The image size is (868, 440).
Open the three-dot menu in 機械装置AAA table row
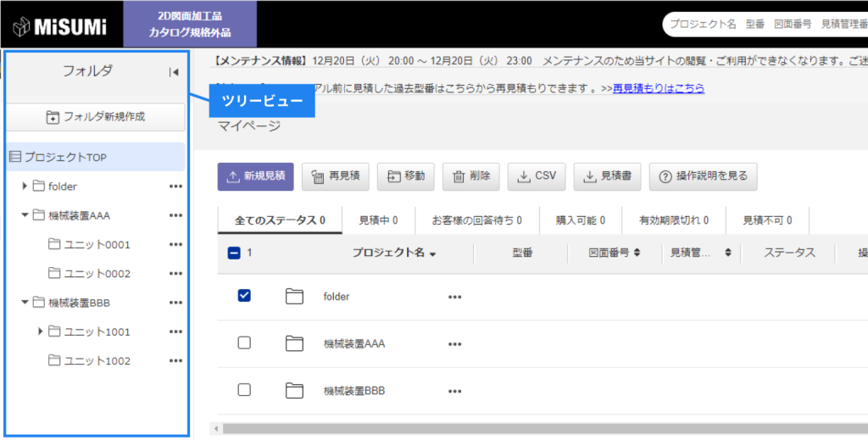pos(454,344)
